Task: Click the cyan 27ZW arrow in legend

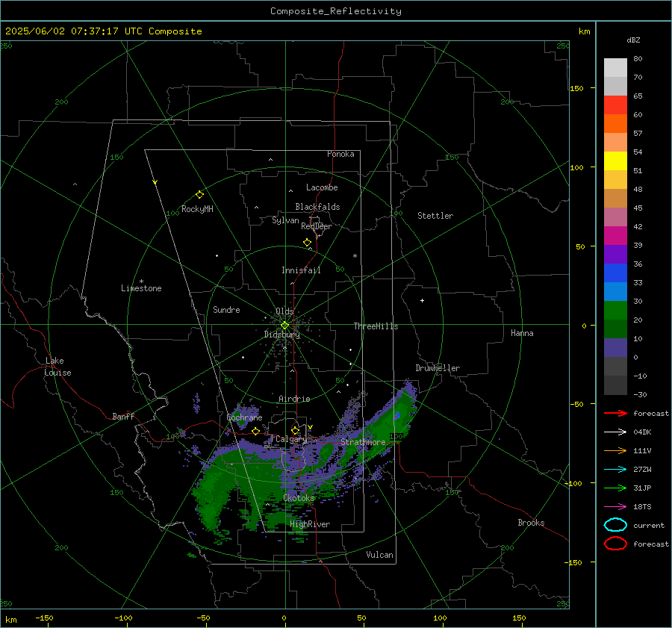Action: point(615,470)
